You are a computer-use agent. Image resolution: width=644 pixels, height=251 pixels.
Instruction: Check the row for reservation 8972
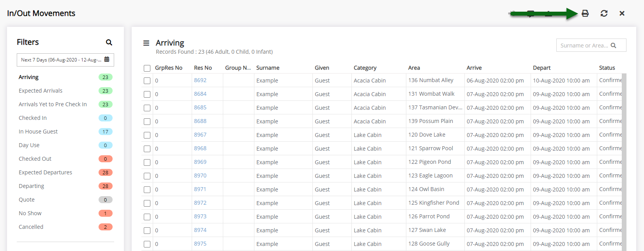(x=147, y=203)
